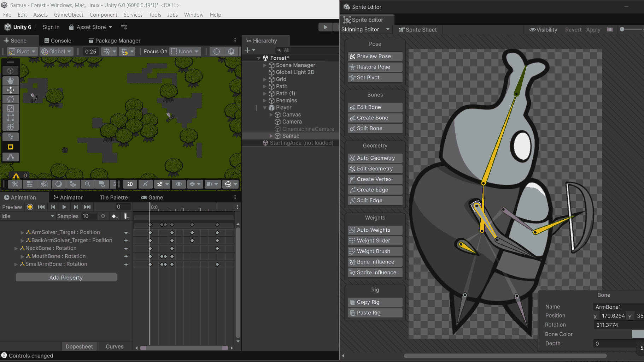Viewport: 644px width, 362px height.
Task: Open Bone Influence panel
Action: coord(375,262)
